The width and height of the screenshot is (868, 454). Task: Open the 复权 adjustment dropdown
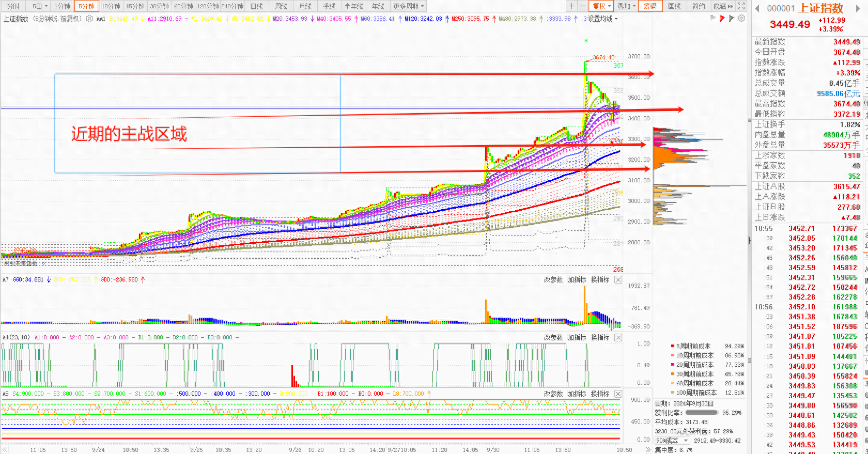[x=601, y=6]
